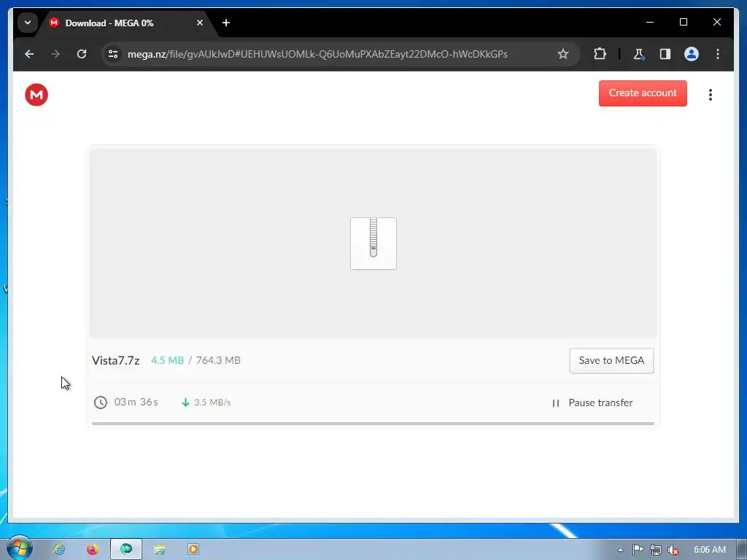
Task: Open the Windows Start menu
Action: [x=19, y=548]
